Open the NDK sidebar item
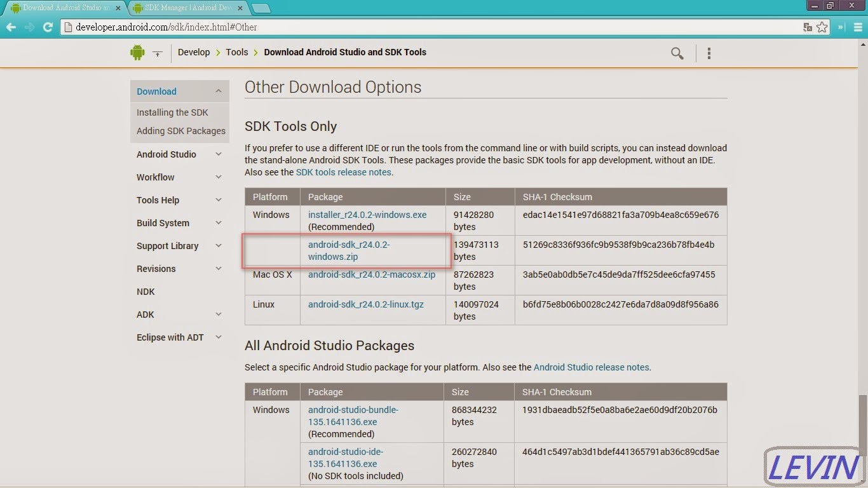Viewport: 868px width, 488px height. [146, 292]
